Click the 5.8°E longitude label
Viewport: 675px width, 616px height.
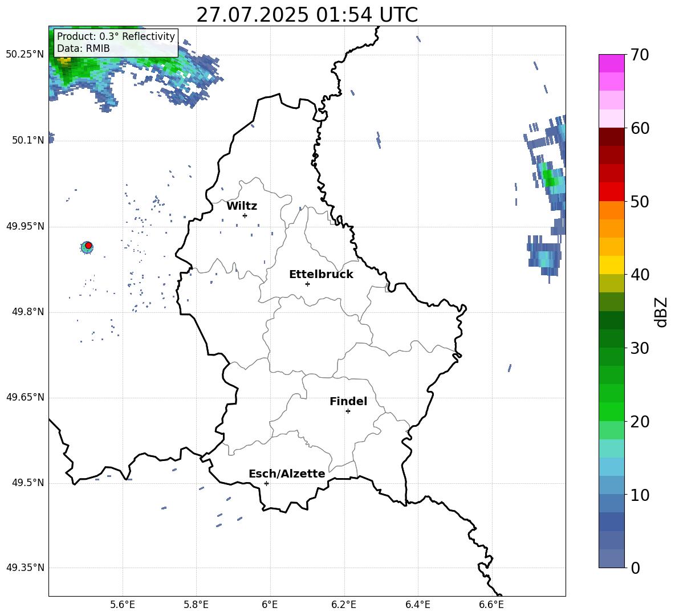coord(196,605)
